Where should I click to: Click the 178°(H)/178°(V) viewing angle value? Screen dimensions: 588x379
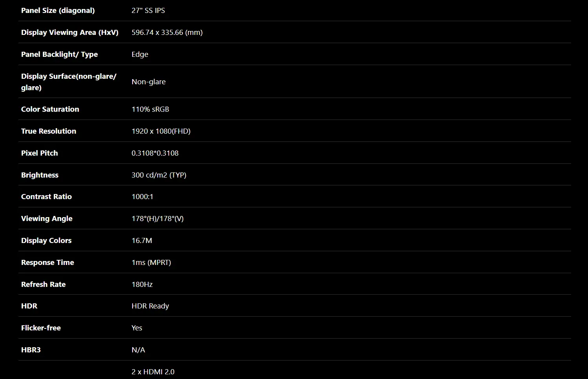pyautogui.click(x=157, y=219)
